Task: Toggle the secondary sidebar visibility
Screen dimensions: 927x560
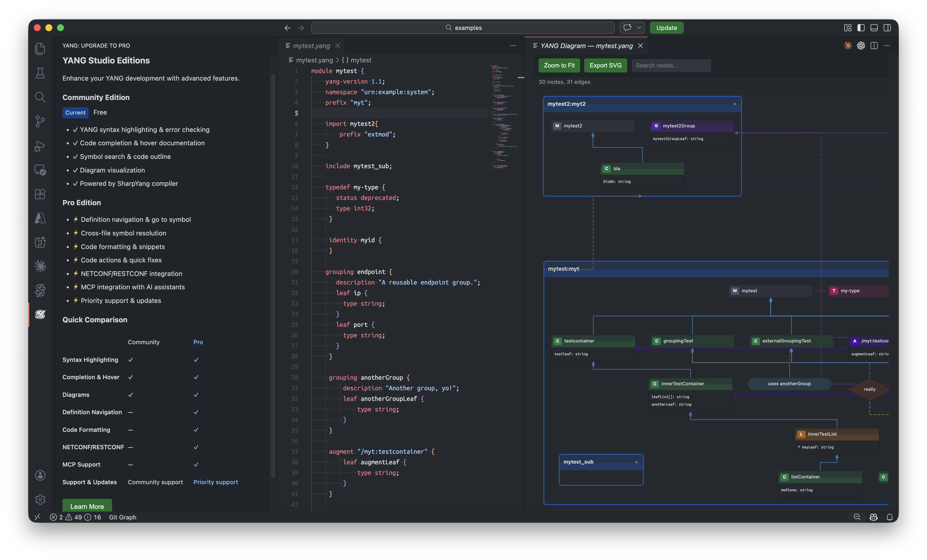Action: point(887,28)
